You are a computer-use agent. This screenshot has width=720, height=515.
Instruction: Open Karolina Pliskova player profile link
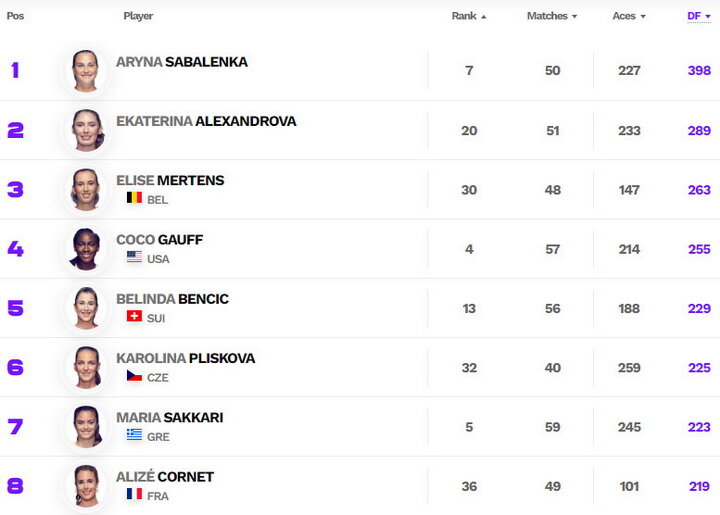[x=186, y=358]
